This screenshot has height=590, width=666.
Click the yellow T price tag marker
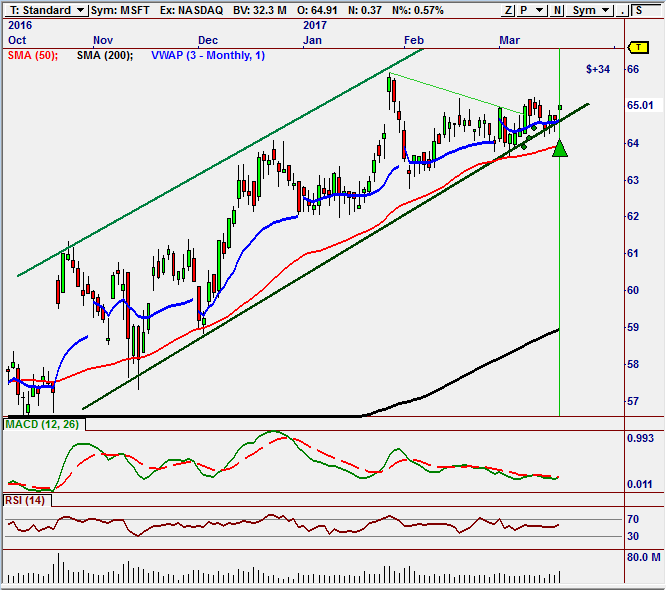[638, 47]
